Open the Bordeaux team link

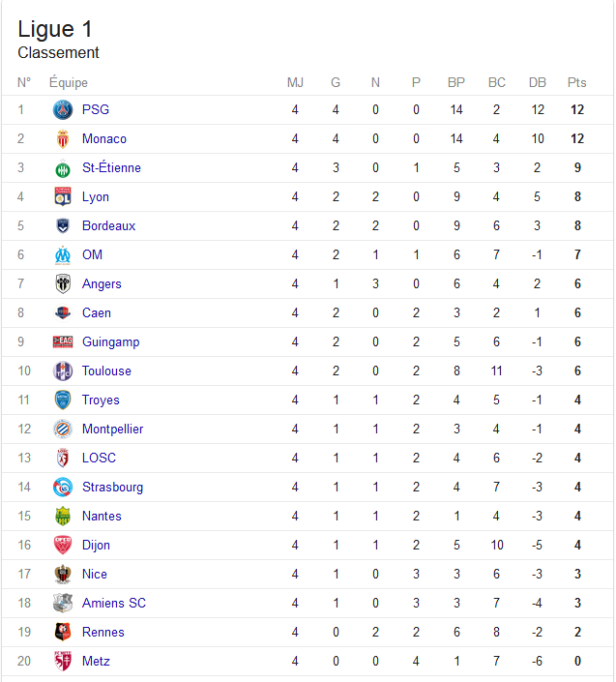[x=108, y=225]
